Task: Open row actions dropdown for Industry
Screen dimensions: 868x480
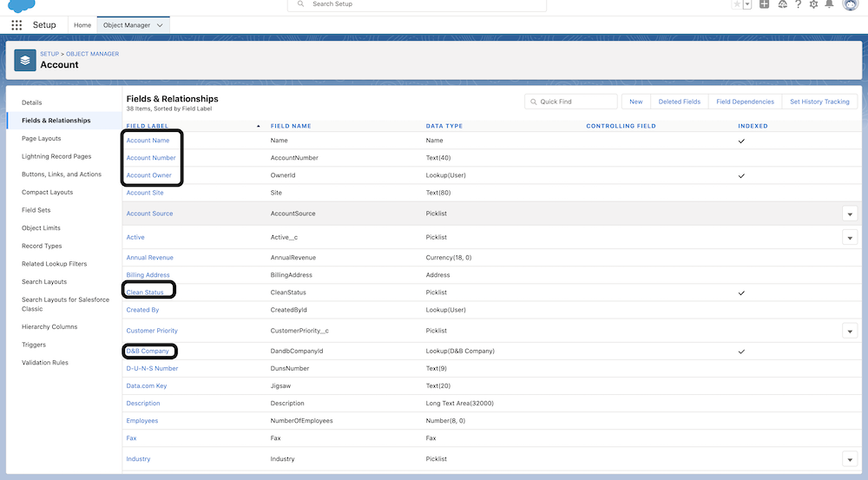Action: click(850, 459)
